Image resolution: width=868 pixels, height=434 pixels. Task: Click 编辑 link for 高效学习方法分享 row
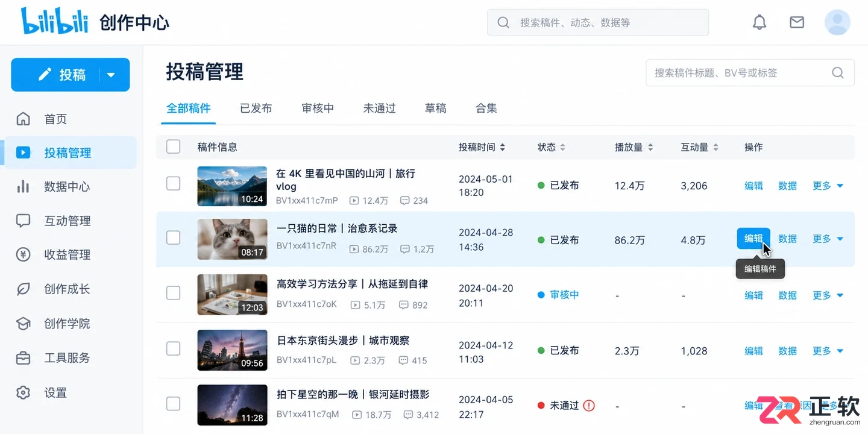[x=753, y=295]
